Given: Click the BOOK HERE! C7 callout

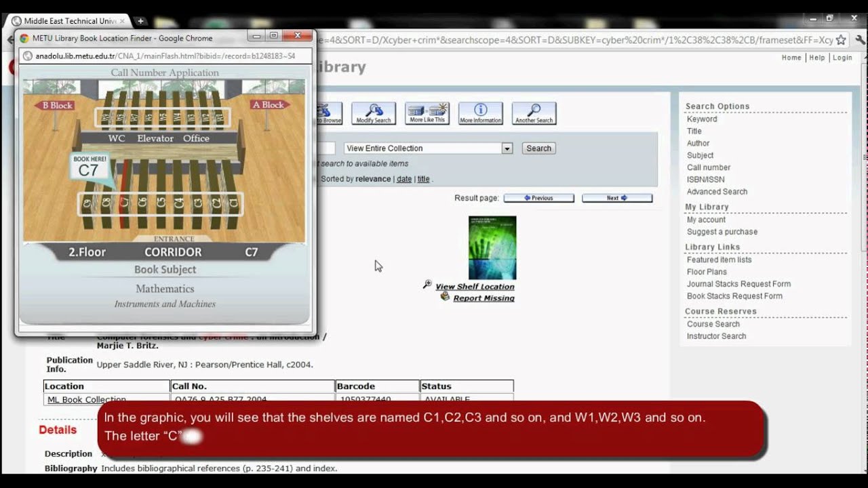Looking at the screenshot, I should pos(90,167).
